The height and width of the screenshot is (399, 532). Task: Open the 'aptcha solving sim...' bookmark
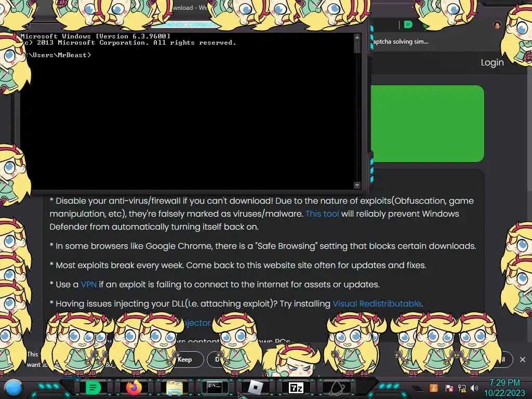401,42
